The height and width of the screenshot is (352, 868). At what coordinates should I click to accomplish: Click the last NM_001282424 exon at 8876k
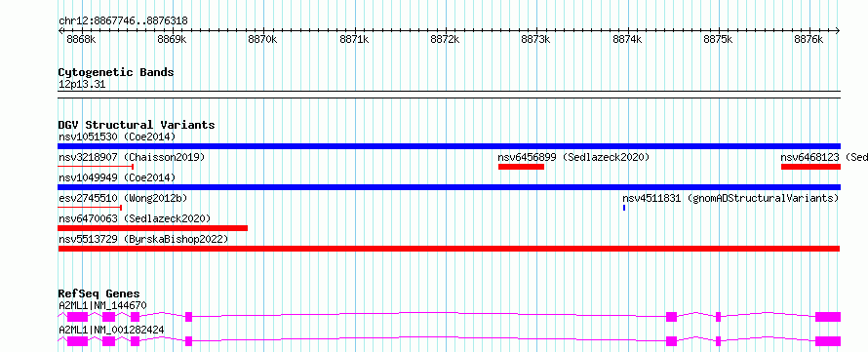828,341
